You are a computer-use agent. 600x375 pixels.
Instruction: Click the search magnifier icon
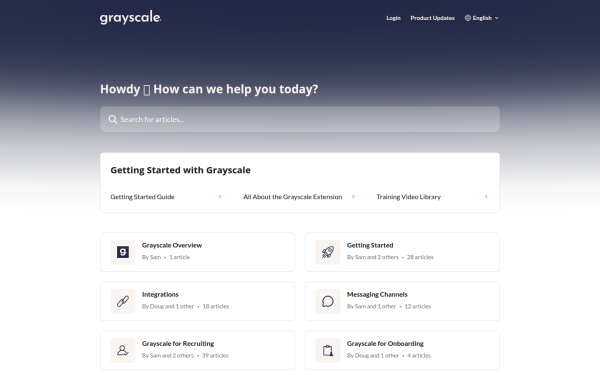112,119
